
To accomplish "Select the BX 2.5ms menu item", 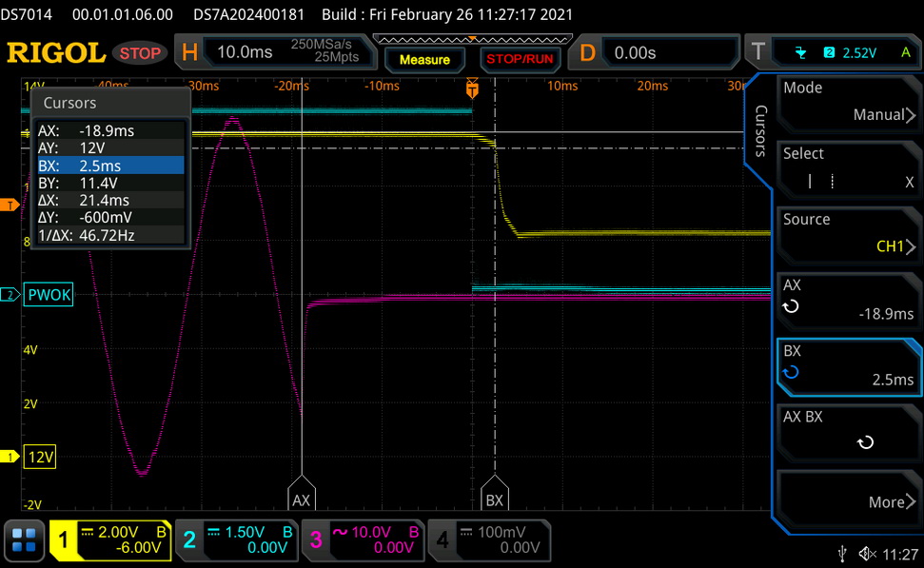I will [x=849, y=367].
